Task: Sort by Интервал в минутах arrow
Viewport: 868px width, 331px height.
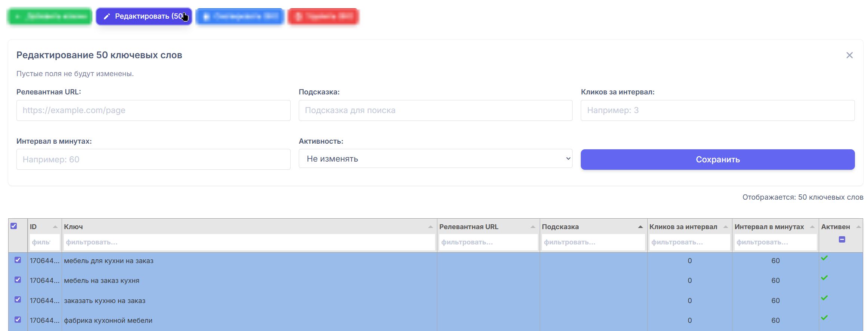Action: tap(812, 227)
